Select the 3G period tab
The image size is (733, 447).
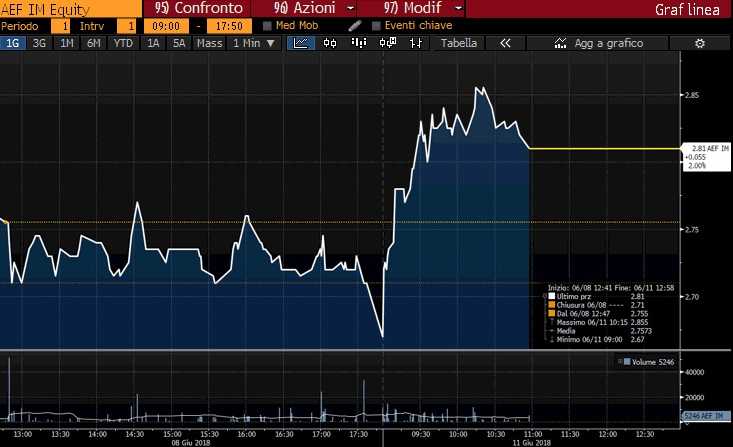[39, 43]
